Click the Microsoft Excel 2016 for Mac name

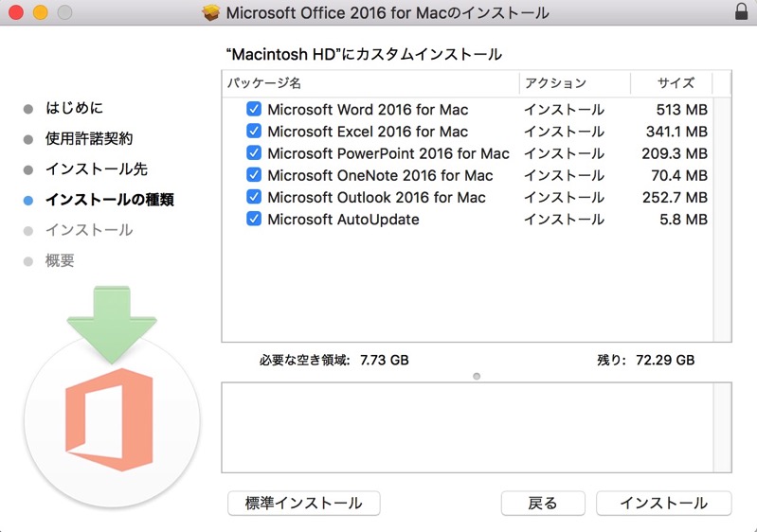pos(368,132)
